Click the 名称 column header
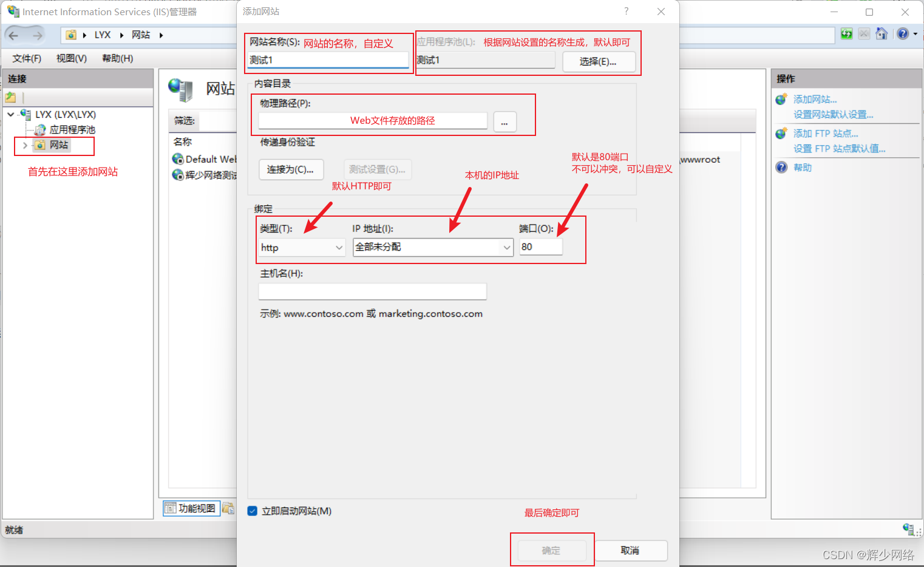924x567 pixels. tap(183, 141)
